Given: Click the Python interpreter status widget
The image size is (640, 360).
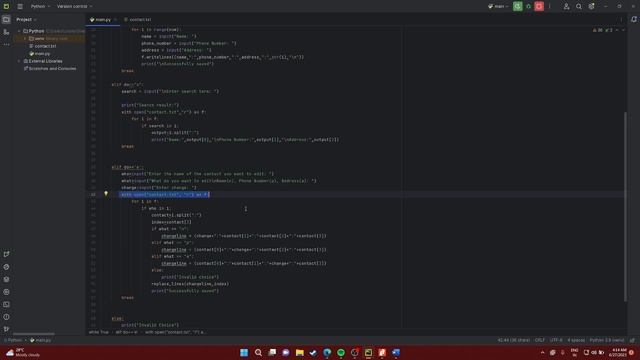Looking at the screenshot, I should pyautogui.click(x=607, y=340).
